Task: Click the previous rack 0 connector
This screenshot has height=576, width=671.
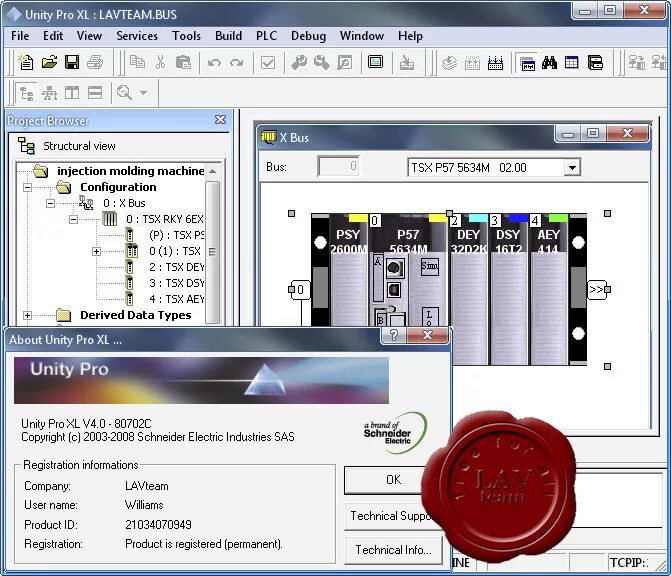Action: (x=300, y=290)
